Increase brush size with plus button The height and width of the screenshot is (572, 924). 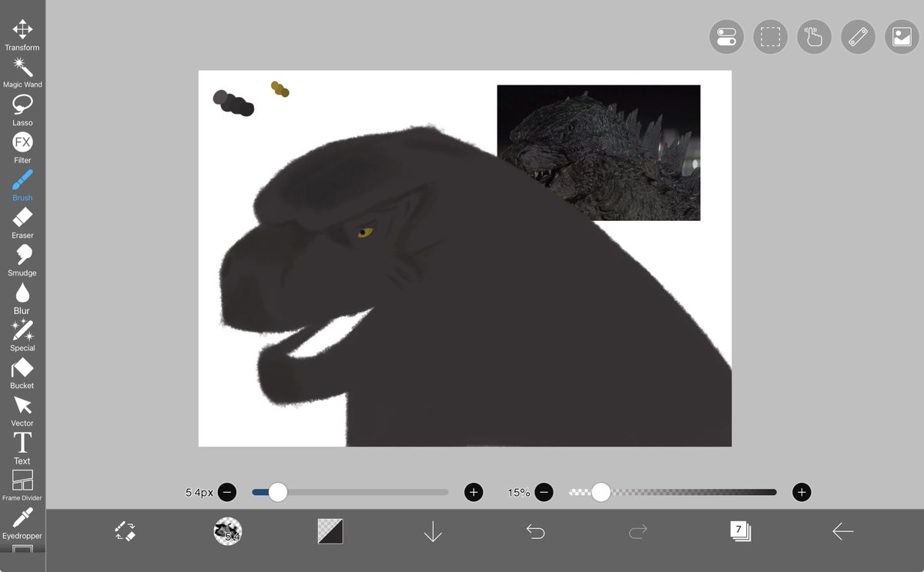click(x=474, y=492)
